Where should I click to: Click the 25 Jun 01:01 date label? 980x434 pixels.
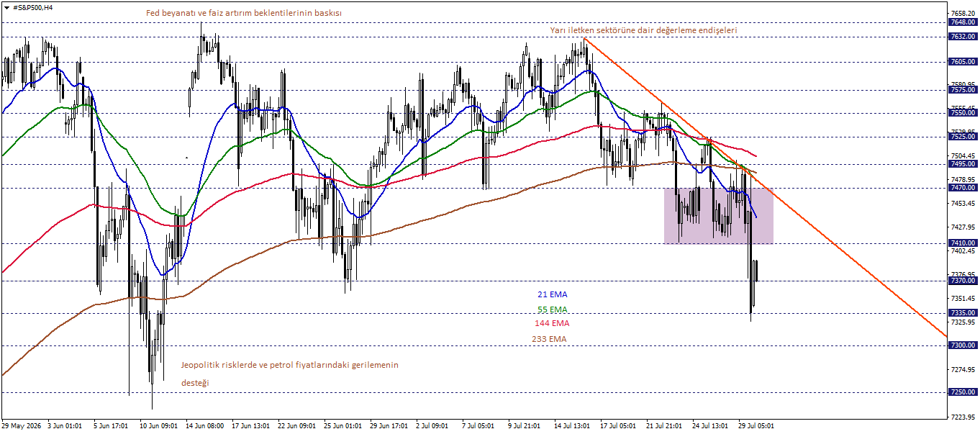click(x=342, y=425)
